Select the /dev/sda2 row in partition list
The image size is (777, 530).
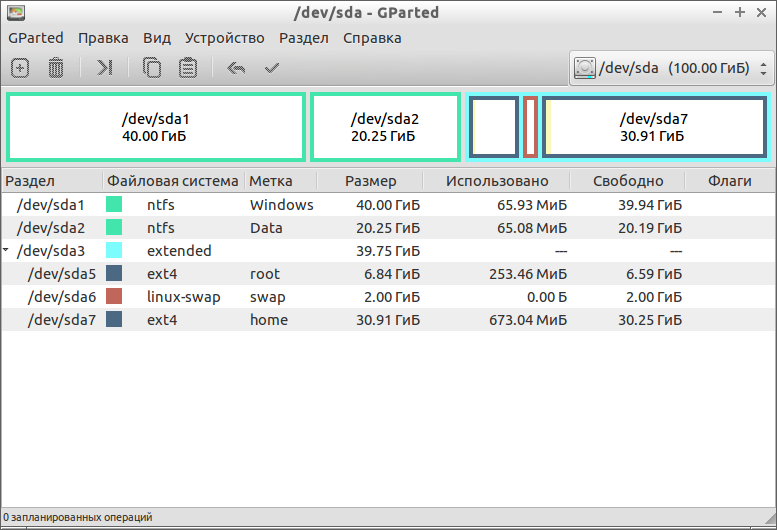click(388, 228)
